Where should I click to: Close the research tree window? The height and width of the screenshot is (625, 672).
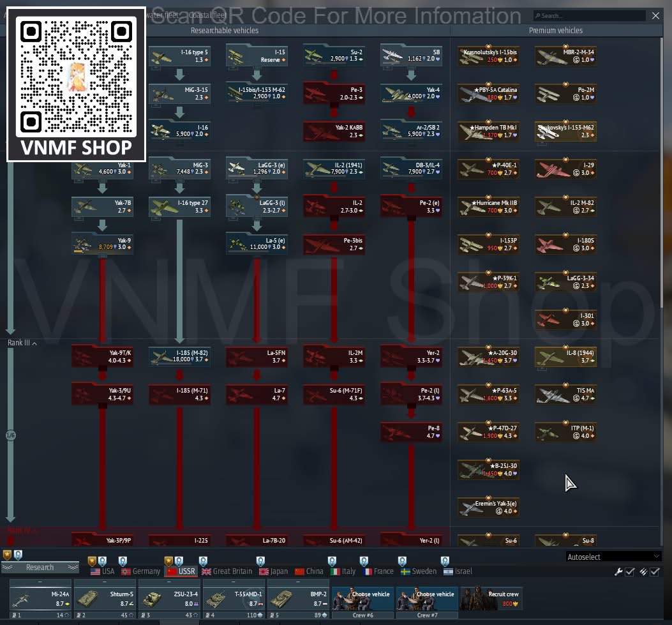tap(655, 16)
